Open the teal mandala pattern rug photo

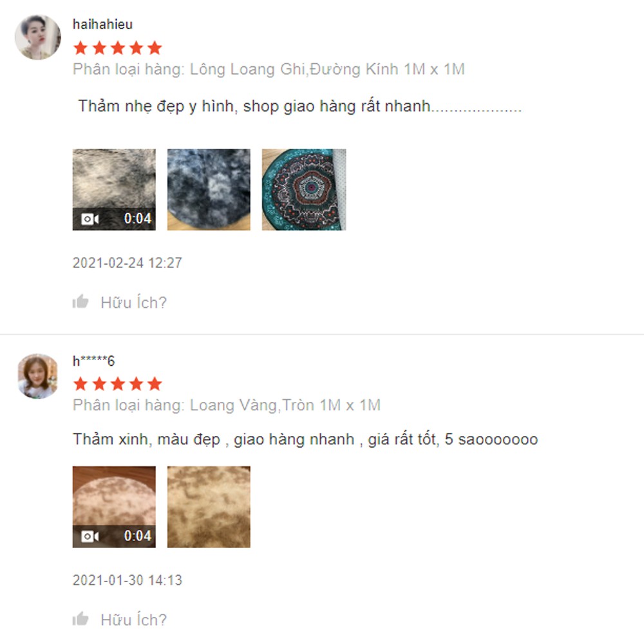coord(304,190)
